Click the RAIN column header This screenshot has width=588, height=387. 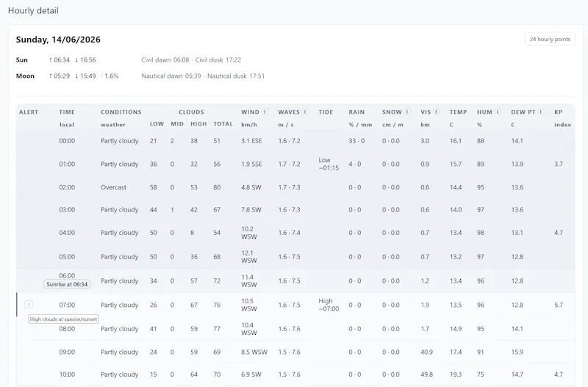[x=356, y=112]
